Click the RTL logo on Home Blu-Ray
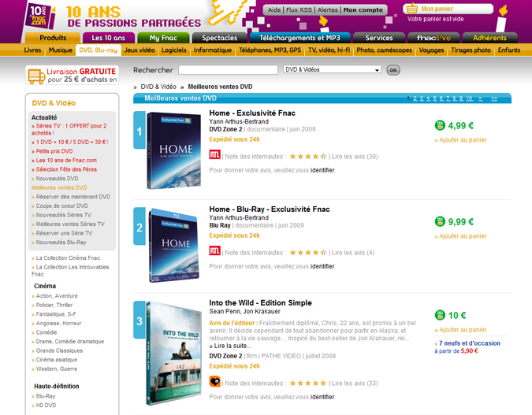532x415 pixels. point(214,251)
